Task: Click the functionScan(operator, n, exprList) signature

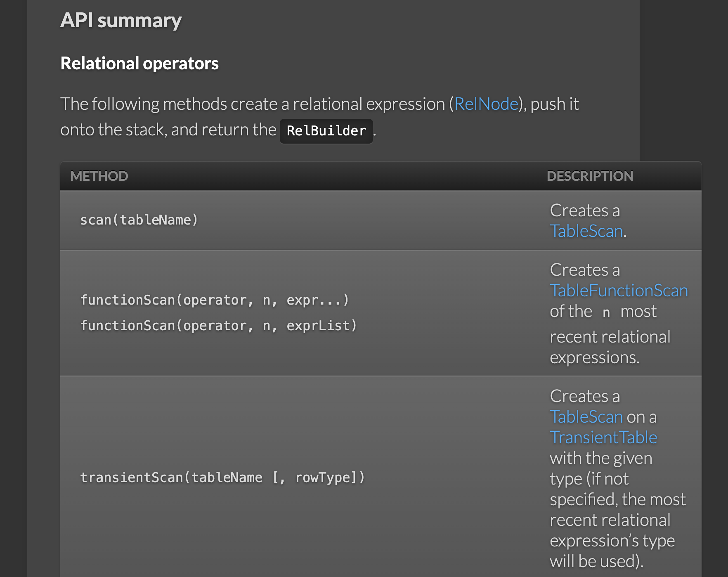Action: pyautogui.click(x=218, y=326)
